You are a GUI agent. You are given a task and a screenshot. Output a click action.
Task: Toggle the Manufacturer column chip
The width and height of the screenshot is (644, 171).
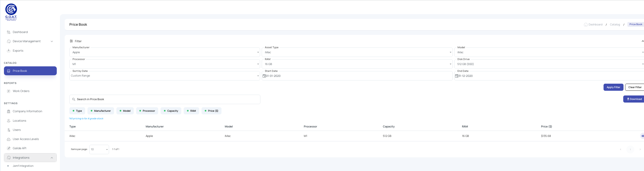tap(101, 111)
